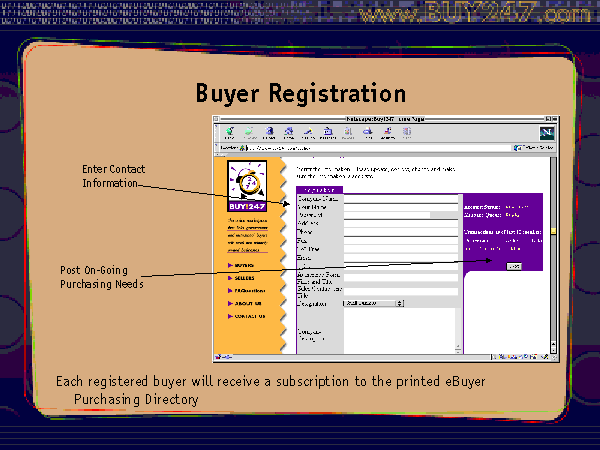Click the Email input field
This screenshot has width=600, height=450.
point(401,258)
